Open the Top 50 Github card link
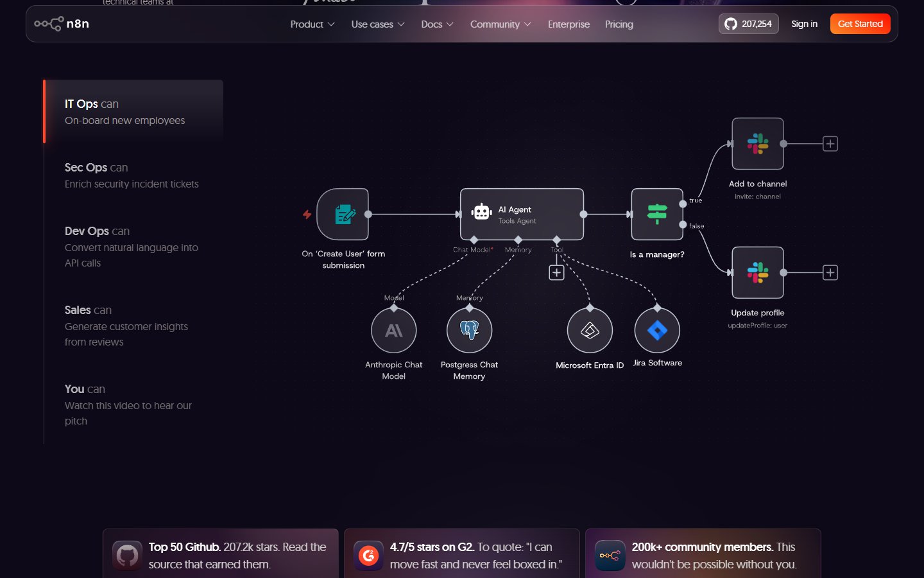The width and height of the screenshot is (924, 578). coord(221,554)
